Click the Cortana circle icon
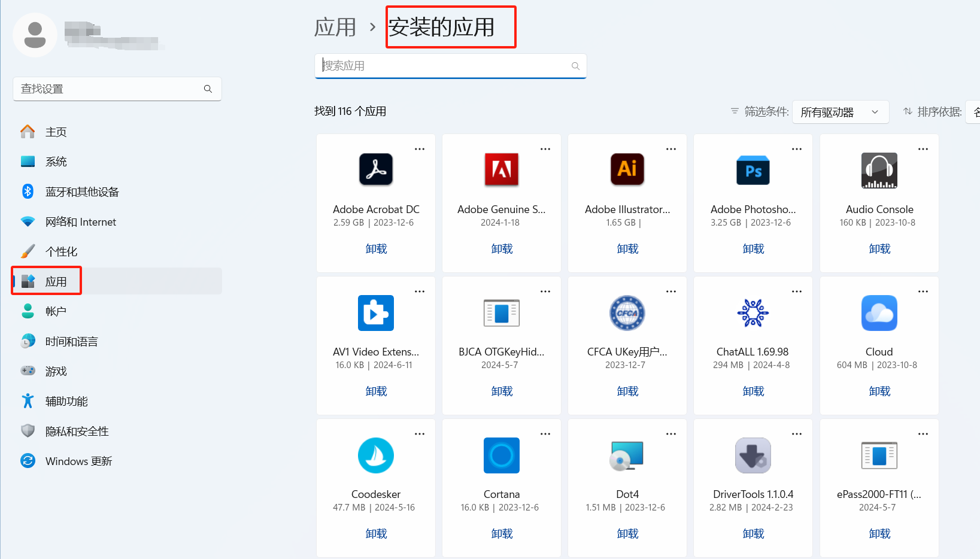Screen dimensions: 980x559 [501, 455]
